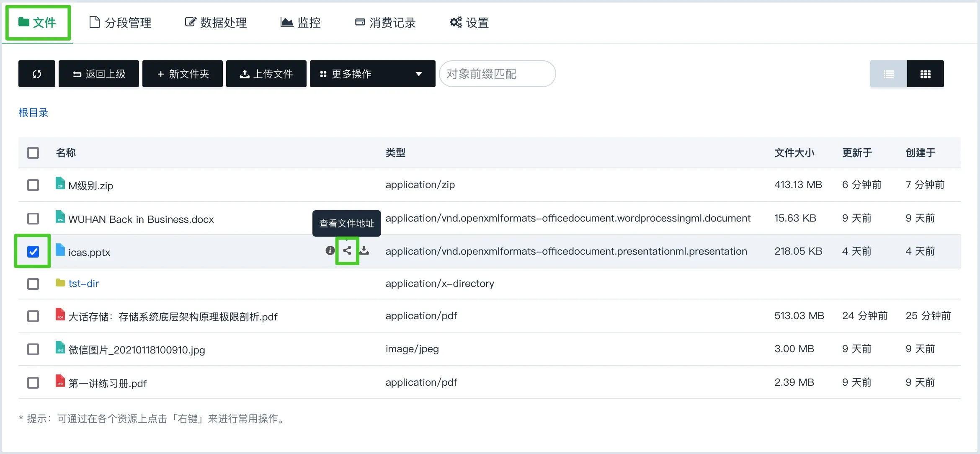Switch to list view layout

(888, 74)
